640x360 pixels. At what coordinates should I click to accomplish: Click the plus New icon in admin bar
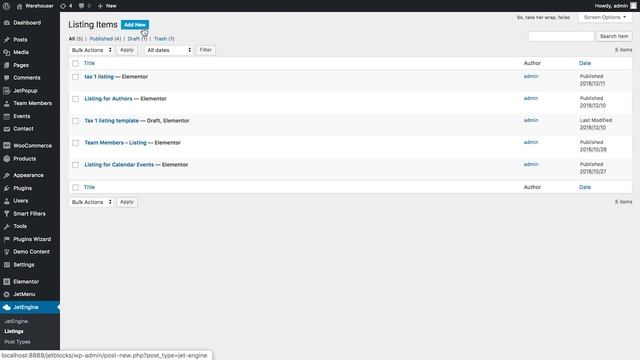coord(100,6)
